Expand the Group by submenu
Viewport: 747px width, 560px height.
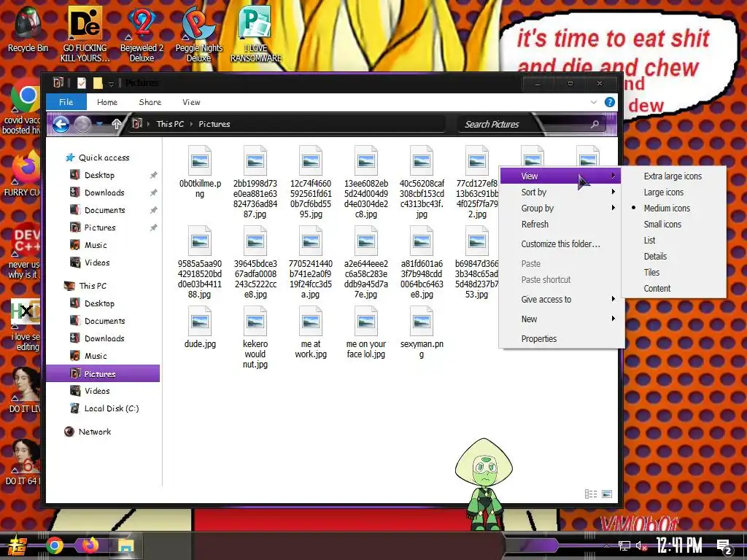click(x=561, y=208)
